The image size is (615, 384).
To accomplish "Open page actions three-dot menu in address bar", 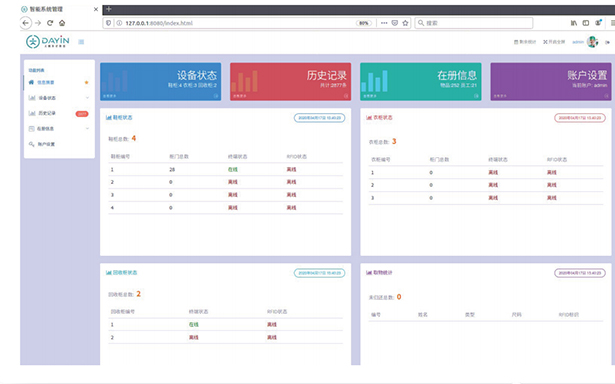I will pos(384,23).
